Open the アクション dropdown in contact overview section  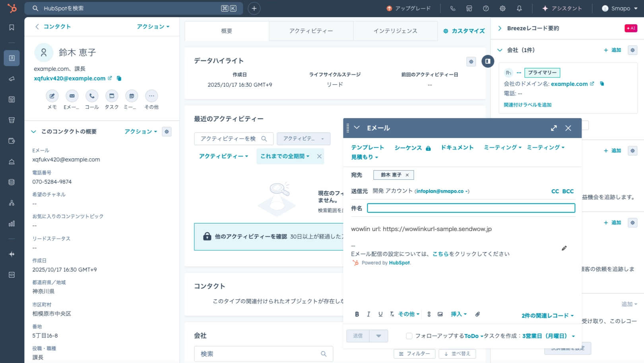[141, 132]
